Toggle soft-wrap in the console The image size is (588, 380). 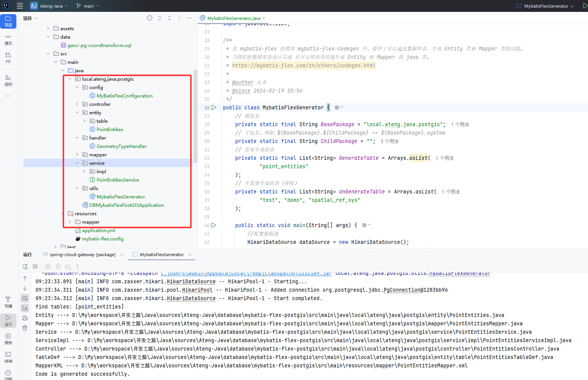click(25, 298)
